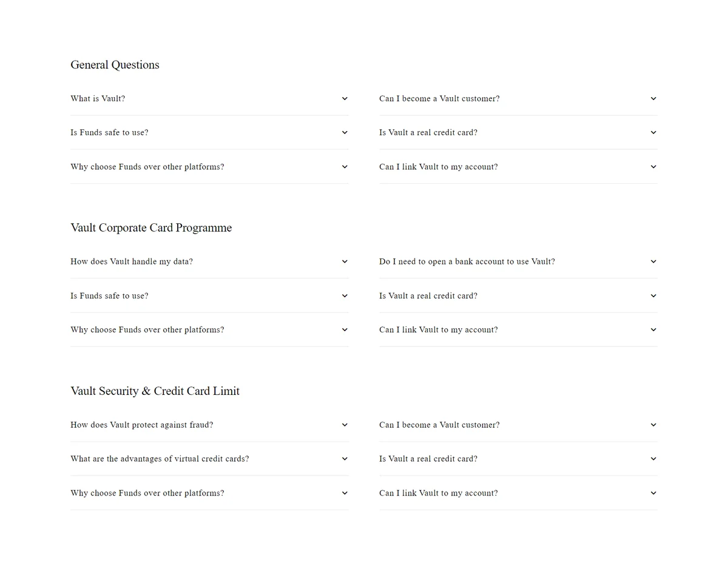Click chevron for "Can I link Vault" in Corporate Card Programme

[x=653, y=329]
